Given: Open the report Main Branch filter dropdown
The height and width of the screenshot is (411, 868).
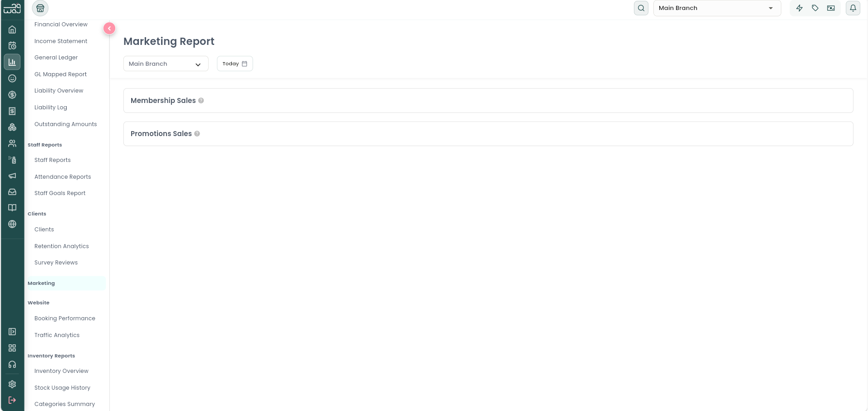Looking at the screenshot, I should pyautogui.click(x=166, y=64).
